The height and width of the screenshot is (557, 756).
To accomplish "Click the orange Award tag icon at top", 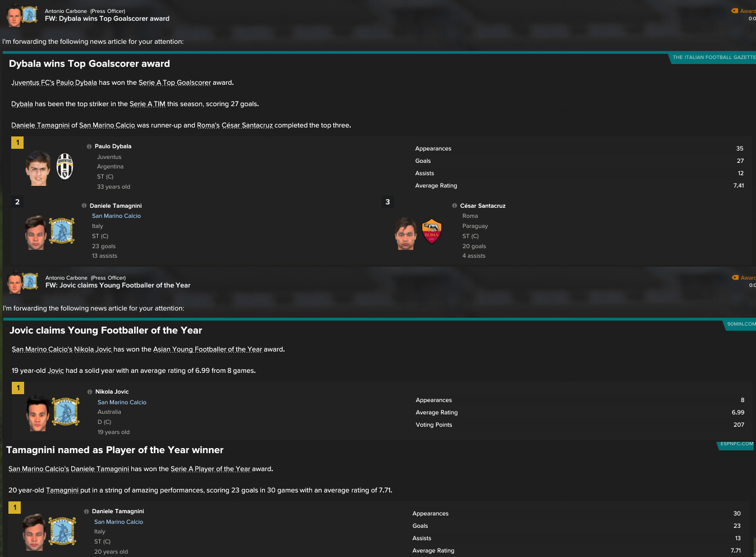I will point(735,11).
